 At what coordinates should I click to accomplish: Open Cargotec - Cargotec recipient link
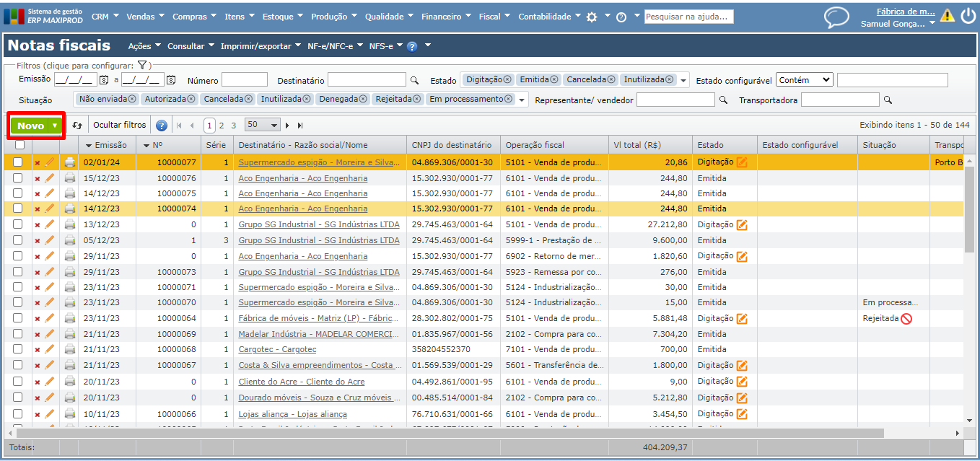pyautogui.click(x=277, y=350)
